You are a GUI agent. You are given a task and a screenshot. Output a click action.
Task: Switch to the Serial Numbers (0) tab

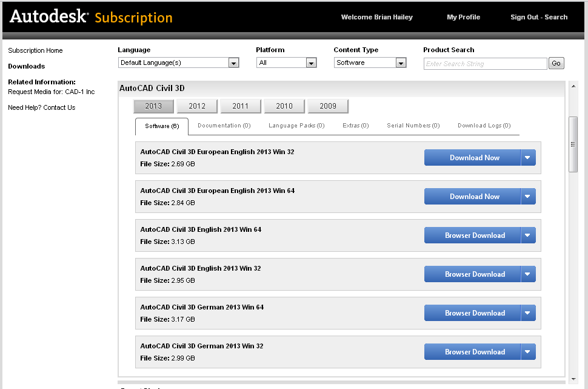[413, 126]
